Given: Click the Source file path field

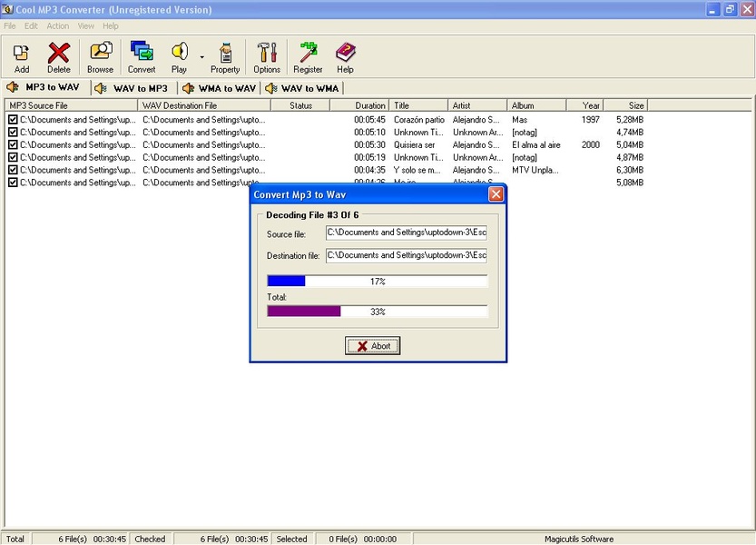Looking at the screenshot, I should click(x=406, y=233).
